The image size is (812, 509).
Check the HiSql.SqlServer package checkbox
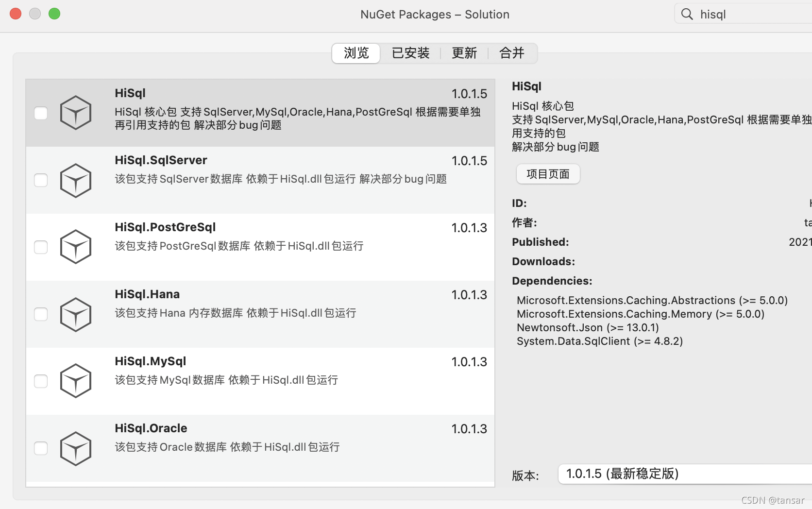click(41, 180)
